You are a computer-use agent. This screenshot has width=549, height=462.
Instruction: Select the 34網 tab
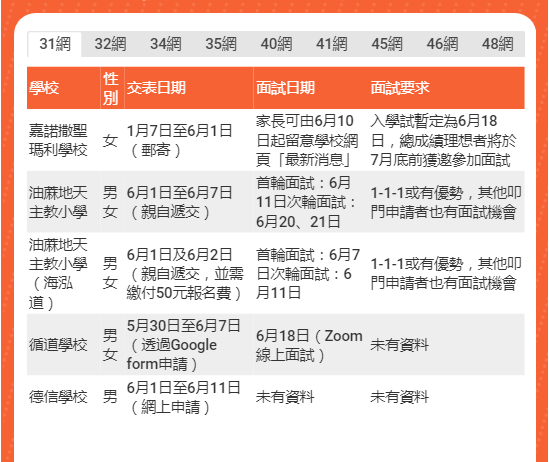pyautogui.click(x=166, y=44)
